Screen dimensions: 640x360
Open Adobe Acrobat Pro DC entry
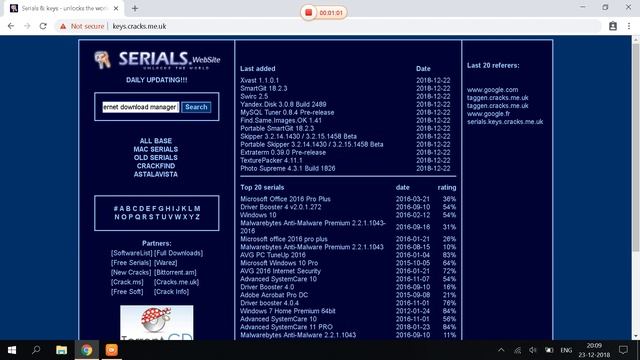coord(274,295)
